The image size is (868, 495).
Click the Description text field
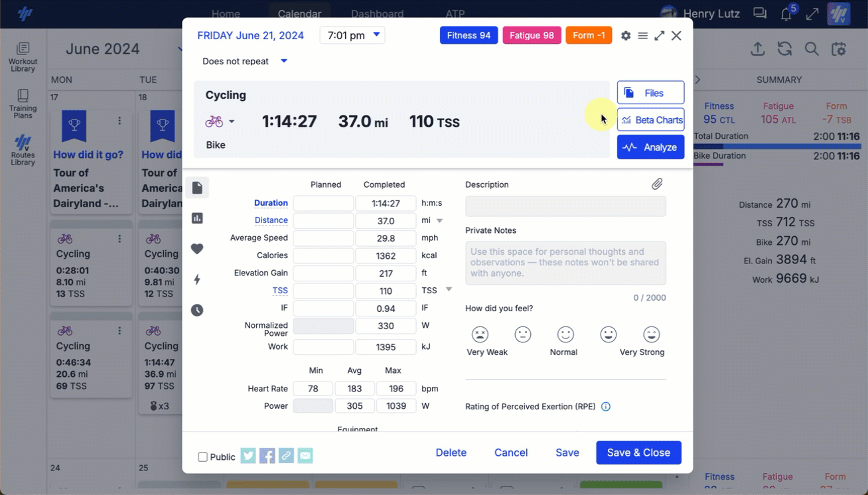[565, 206]
